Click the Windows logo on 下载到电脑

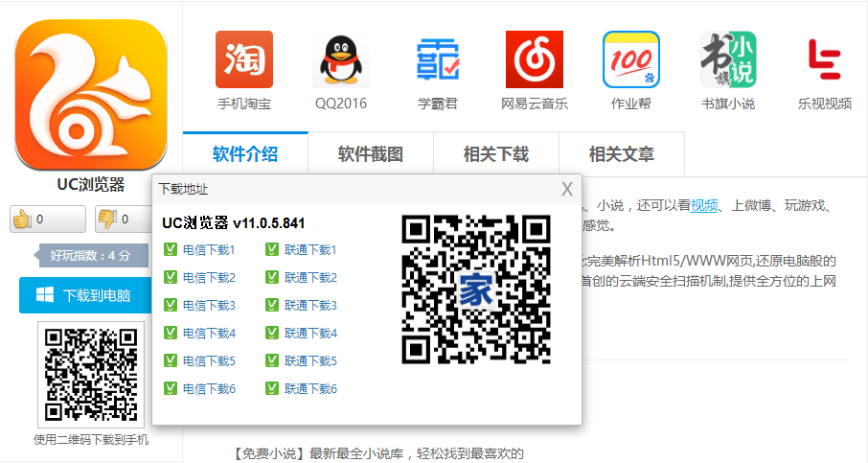pyautogui.click(x=45, y=294)
